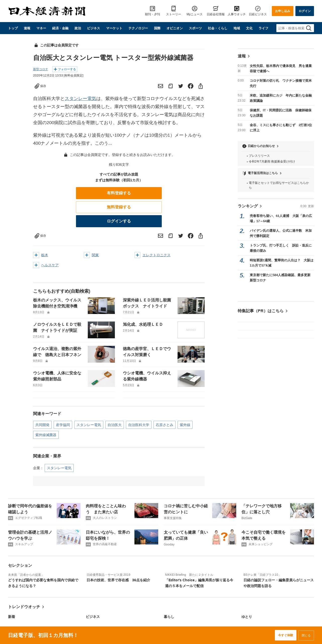Select the スポーツ nav item
The width and height of the screenshot is (322, 644).
[x=195, y=28]
